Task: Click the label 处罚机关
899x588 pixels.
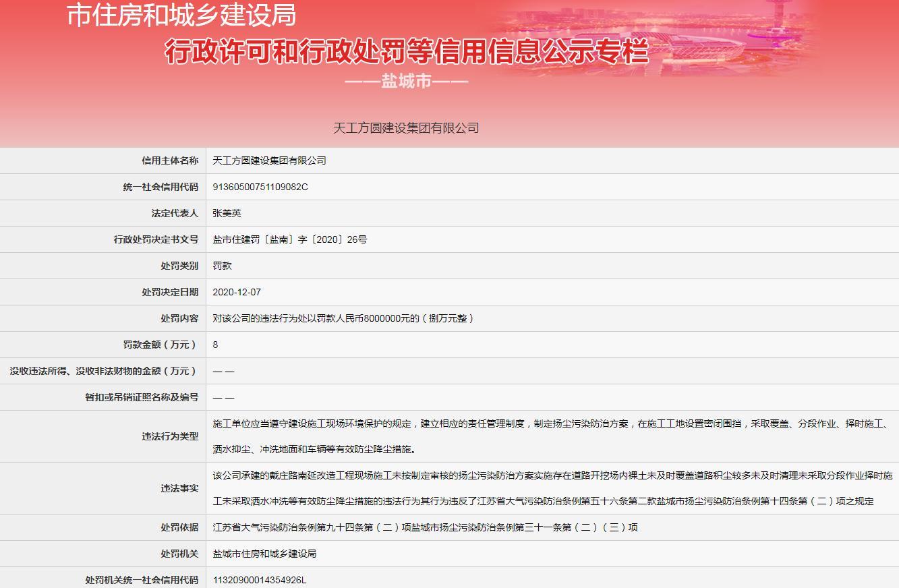Action: pos(179,554)
